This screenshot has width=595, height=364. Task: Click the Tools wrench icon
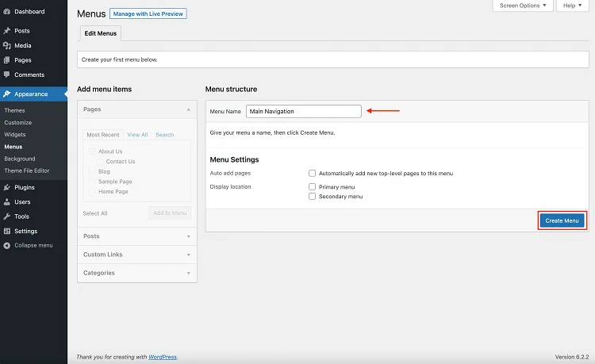click(x=6, y=216)
